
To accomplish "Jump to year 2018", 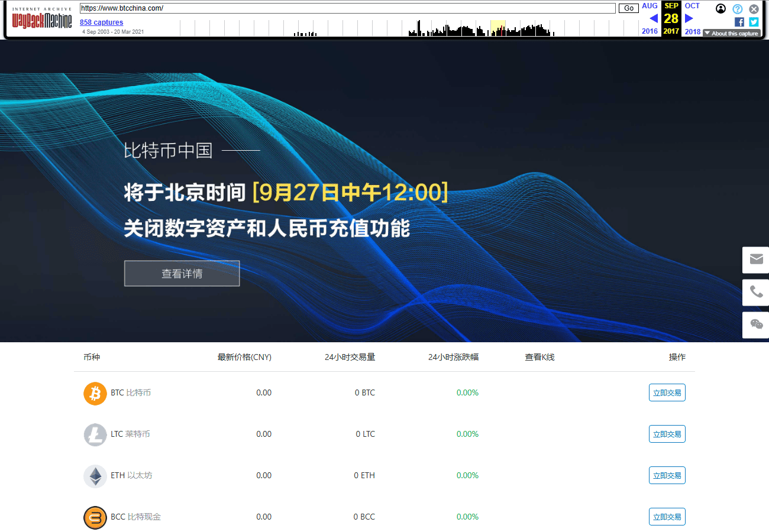I will click(693, 31).
